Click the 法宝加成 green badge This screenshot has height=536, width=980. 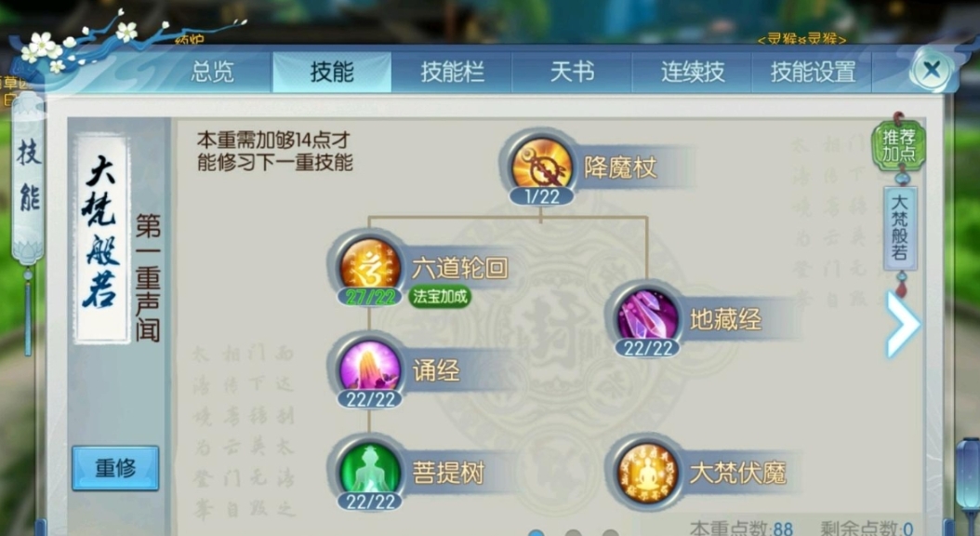440,296
